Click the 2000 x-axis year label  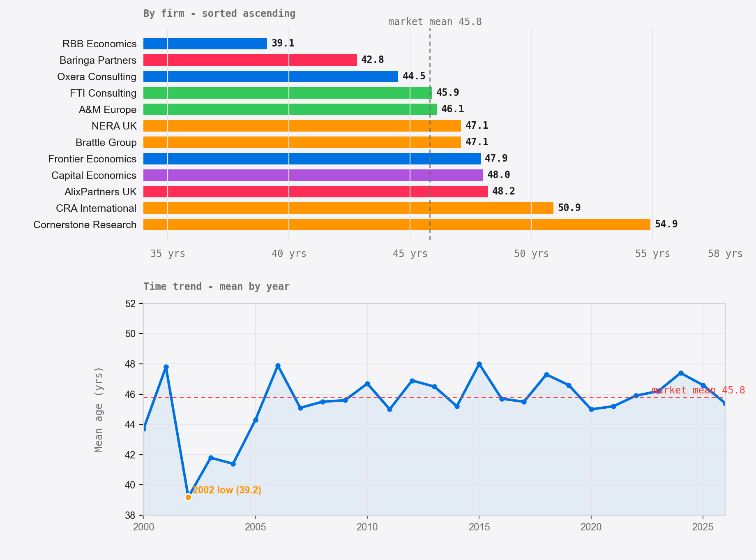[x=143, y=527]
